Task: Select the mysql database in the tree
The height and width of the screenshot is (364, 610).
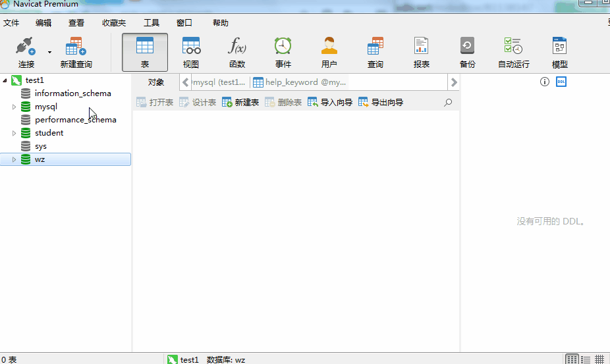Action: coord(46,107)
